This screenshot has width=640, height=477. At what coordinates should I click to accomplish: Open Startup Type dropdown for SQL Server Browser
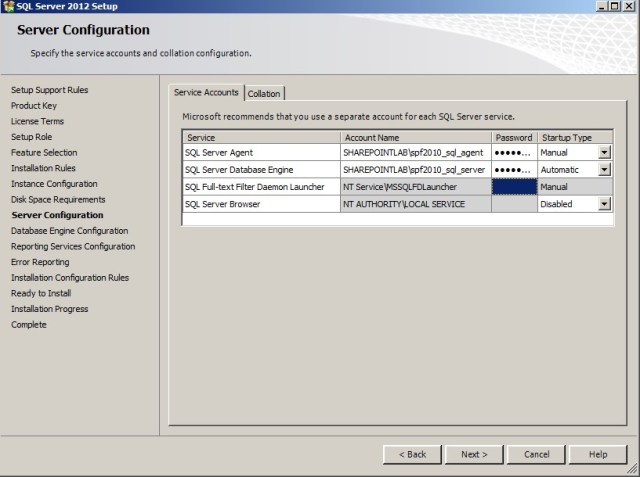coord(604,204)
